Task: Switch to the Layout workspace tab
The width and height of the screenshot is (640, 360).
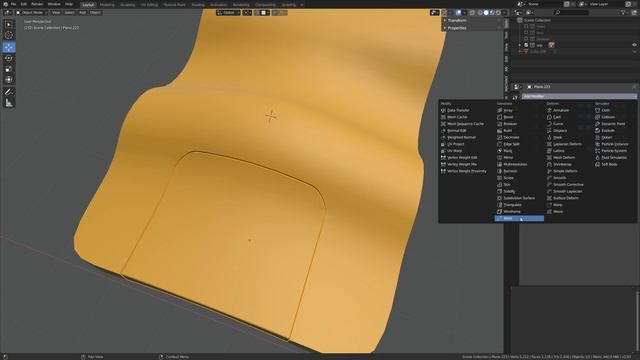Action: tap(88, 4)
